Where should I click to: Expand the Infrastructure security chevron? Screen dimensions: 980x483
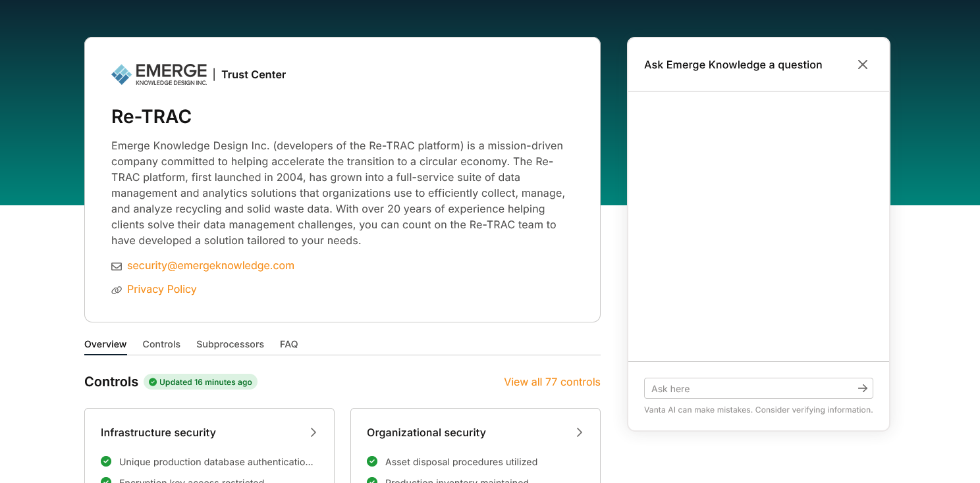click(x=313, y=432)
